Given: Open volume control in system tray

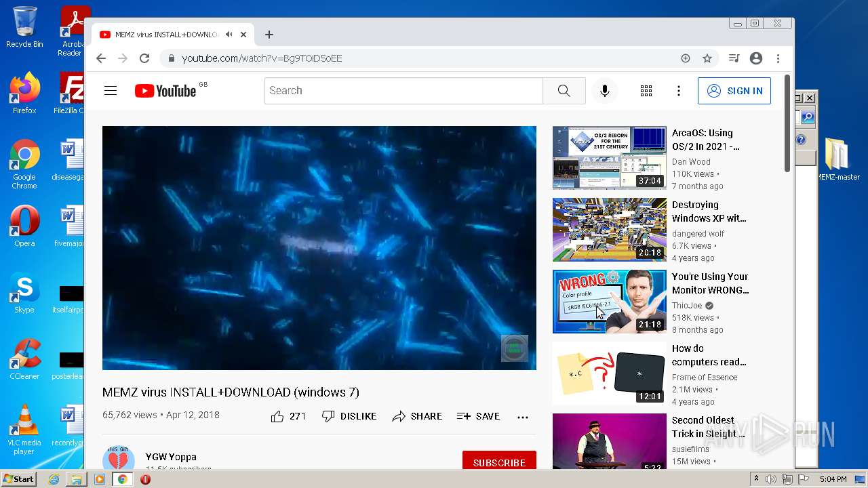Looking at the screenshot, I should [771, 479].
